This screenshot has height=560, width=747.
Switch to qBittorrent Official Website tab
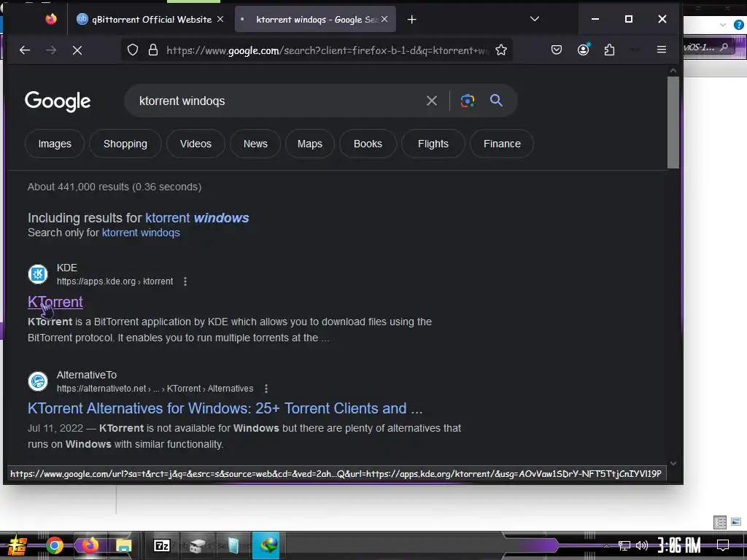150,20
